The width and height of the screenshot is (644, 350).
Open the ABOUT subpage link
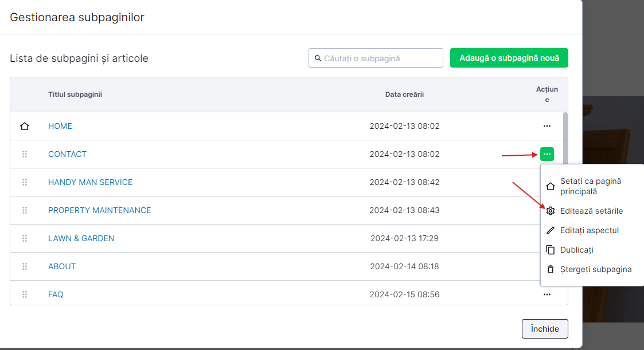tap(62, 266)
